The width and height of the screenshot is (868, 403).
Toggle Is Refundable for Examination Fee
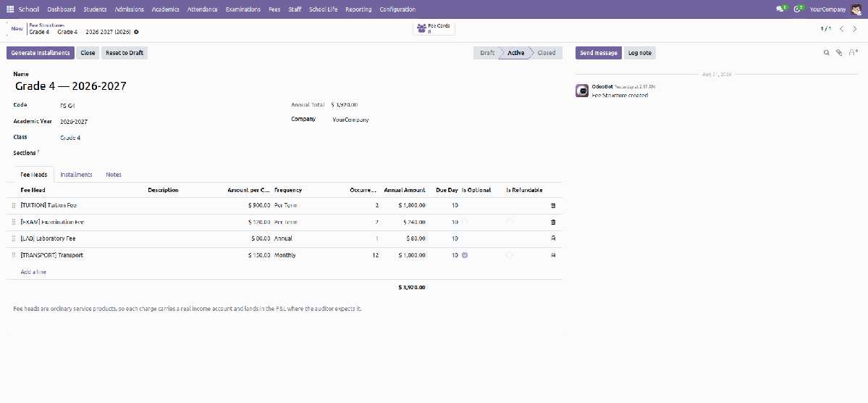pyautogui.click(x=509, y=222)
